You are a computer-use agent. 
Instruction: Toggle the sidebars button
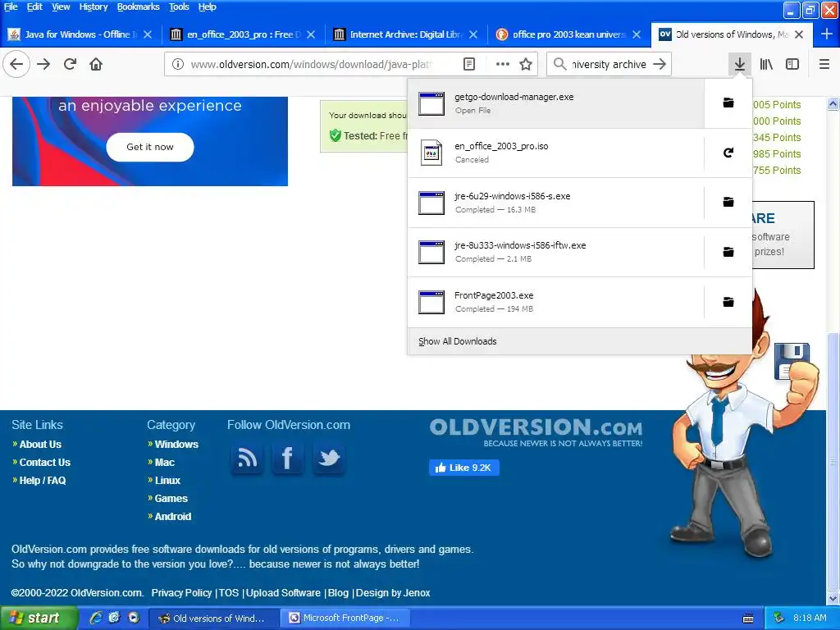[792, 64]
